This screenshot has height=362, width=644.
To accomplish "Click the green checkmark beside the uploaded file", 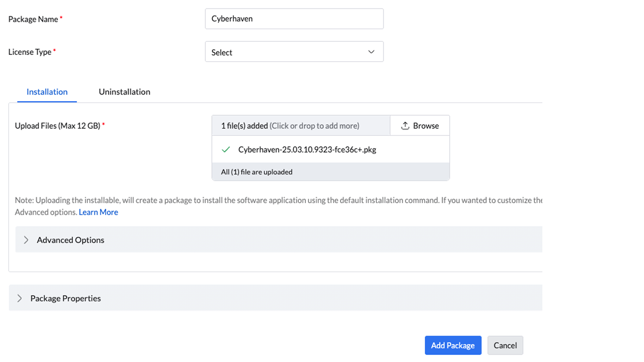I will (226, 149).
